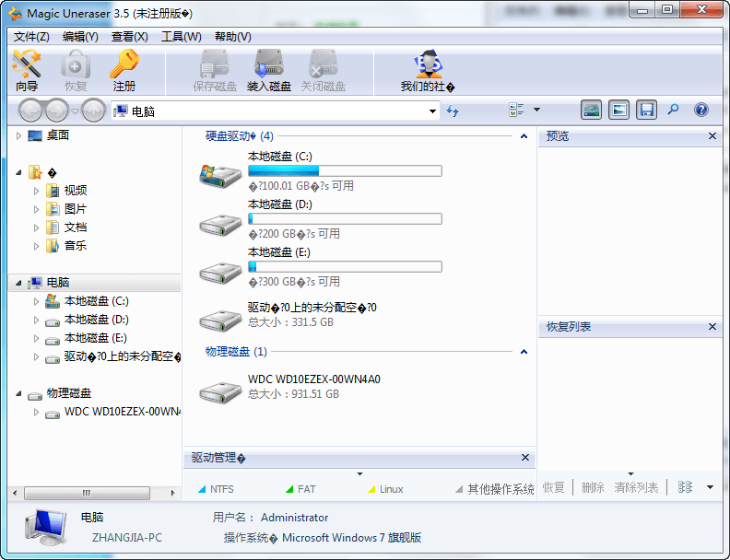Select 本地磁盘 (D:) in the tree
730x560 pixels.
tap(96, 320)
